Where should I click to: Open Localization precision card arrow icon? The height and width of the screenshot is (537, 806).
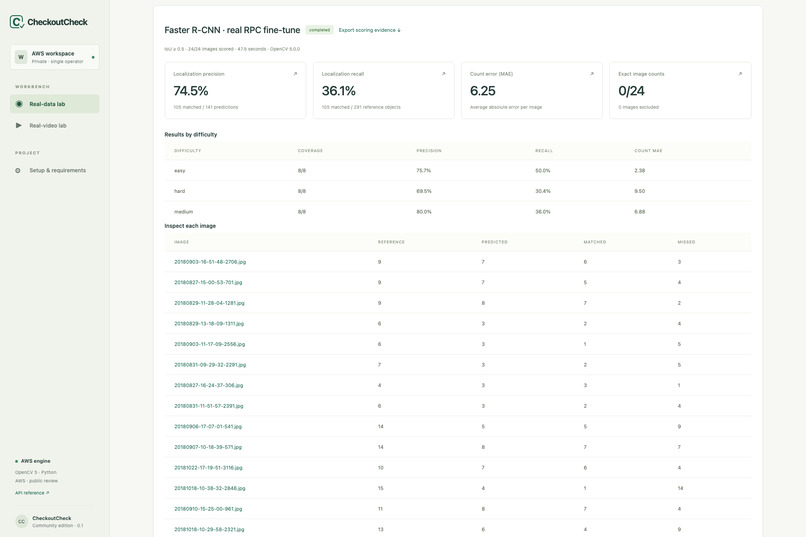pyautogui.click(x=295, y=74)
